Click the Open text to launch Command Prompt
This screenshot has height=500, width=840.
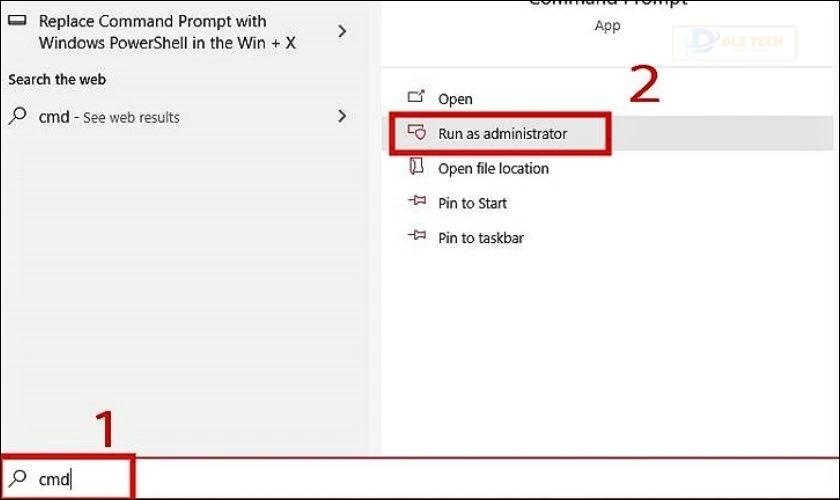point(455,99)
